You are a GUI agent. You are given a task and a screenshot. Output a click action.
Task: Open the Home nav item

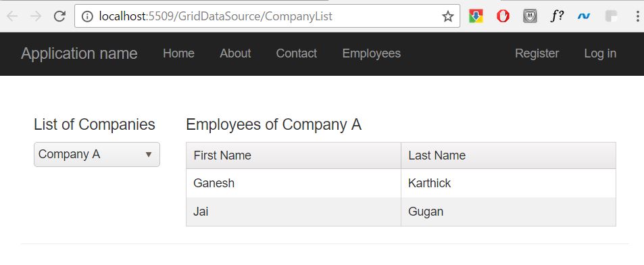(178, 53)
